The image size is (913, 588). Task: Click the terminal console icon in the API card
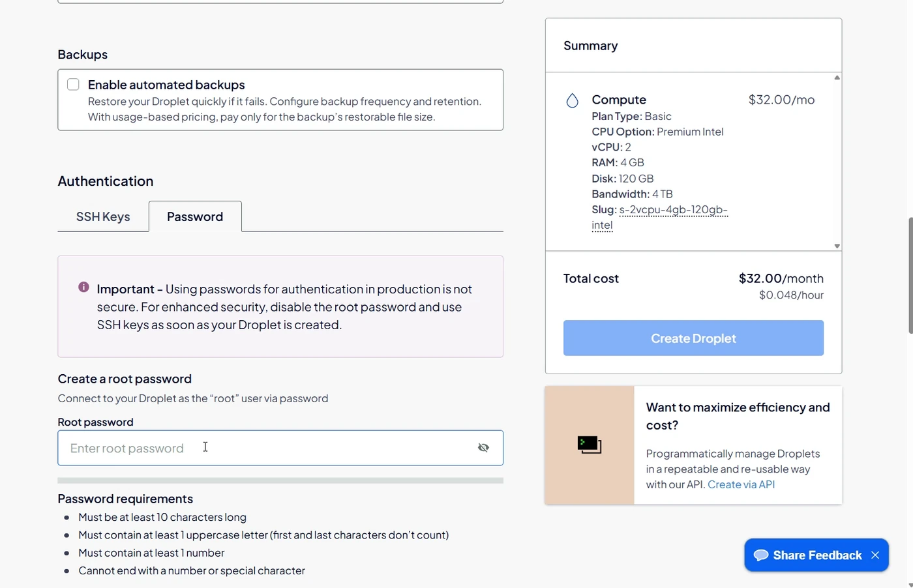pos(590,445)
